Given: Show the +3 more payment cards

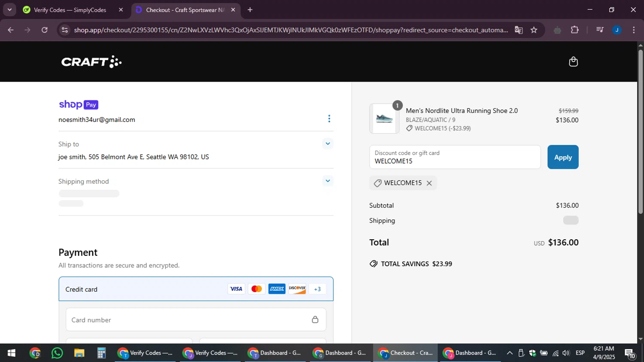Looking at the screenshot, I should coord(317,289).
